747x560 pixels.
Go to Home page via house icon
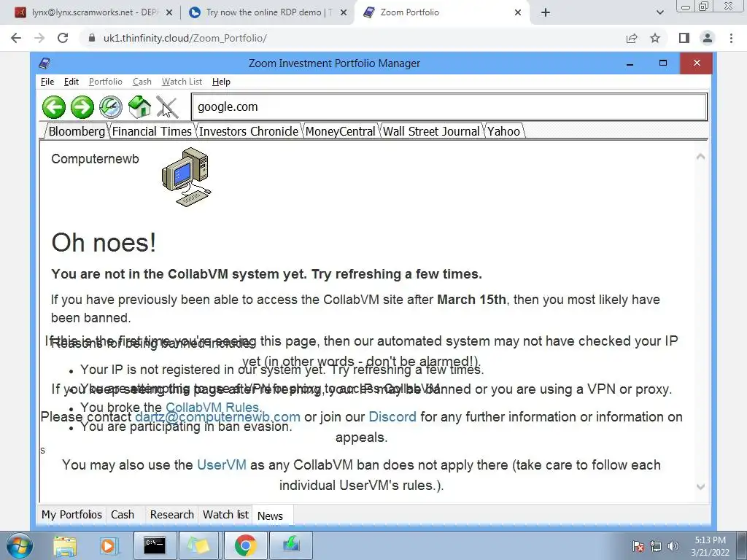coord(139,106)
